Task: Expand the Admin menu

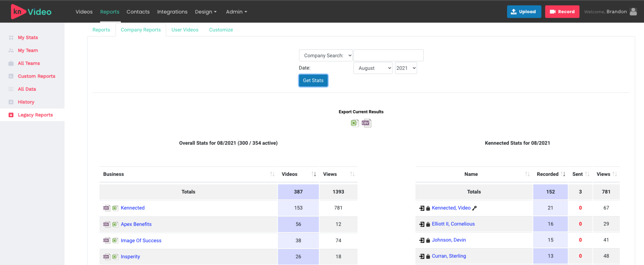Action: [x=236, y=12]
